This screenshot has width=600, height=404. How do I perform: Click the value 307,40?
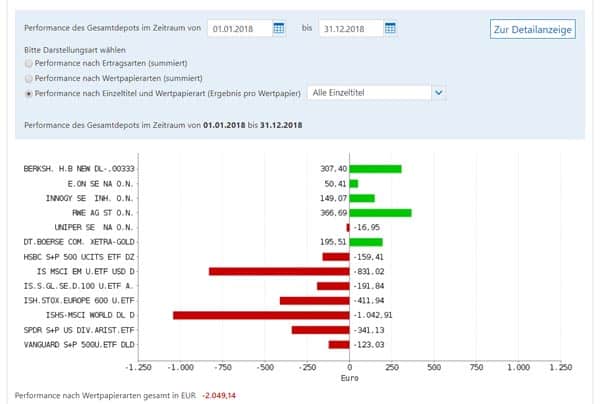coord(333,169)
